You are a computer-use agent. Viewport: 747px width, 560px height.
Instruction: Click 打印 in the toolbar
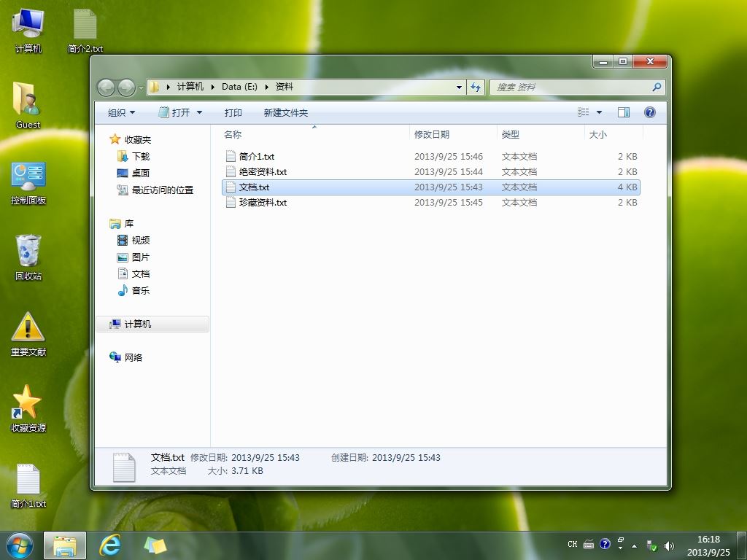point(233,113)
